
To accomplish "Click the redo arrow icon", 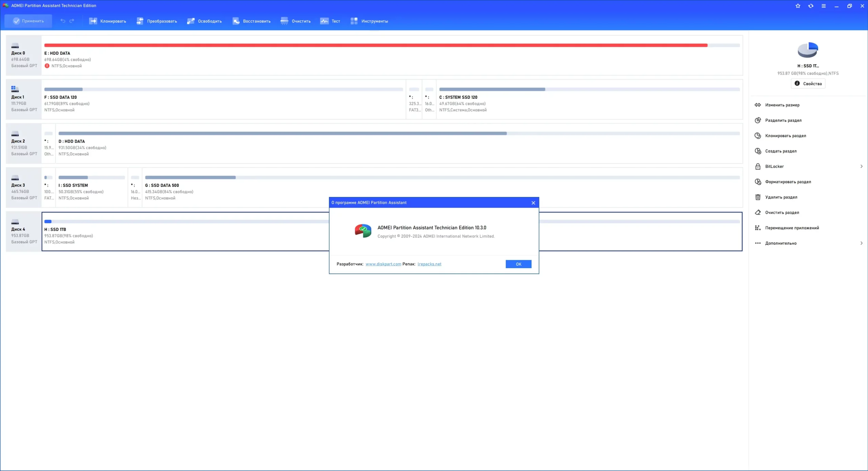I will coord(72,21).
